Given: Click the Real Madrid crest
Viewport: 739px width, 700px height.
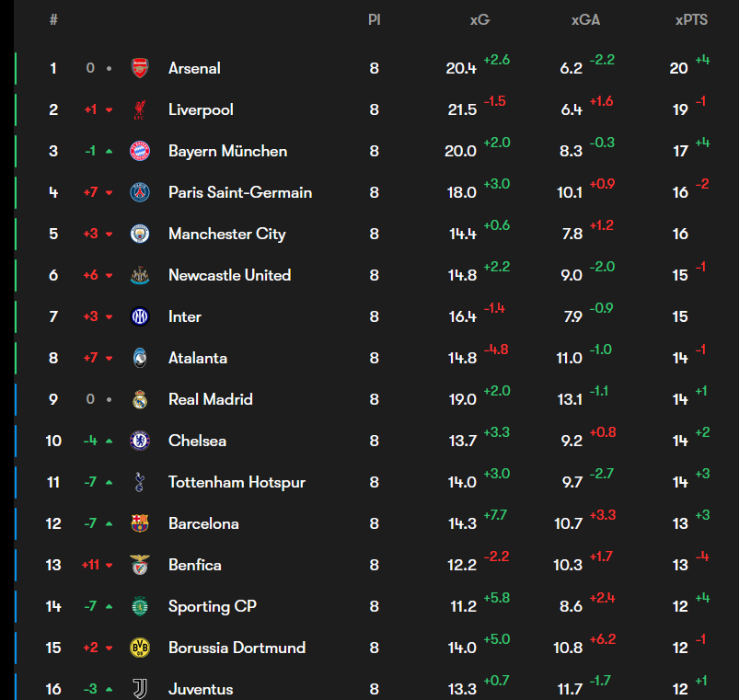Looking at the screenshot, I should (x=138, y=399).
